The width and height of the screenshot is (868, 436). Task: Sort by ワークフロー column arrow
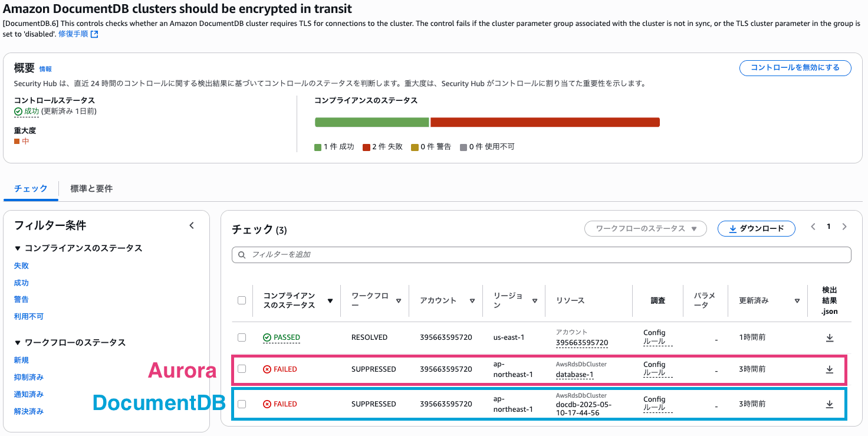click(x=399, y=301)
